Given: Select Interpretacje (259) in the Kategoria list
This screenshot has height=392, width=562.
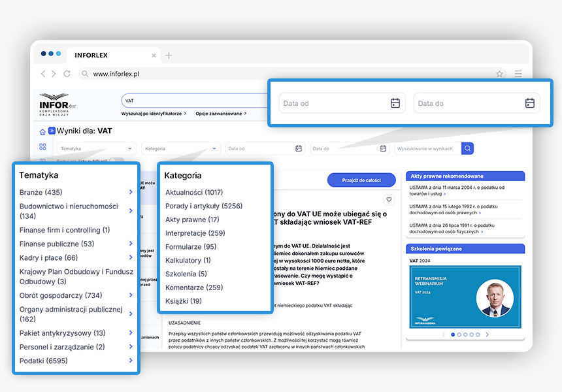Looking at the screenshot, I should pos(195,233).
